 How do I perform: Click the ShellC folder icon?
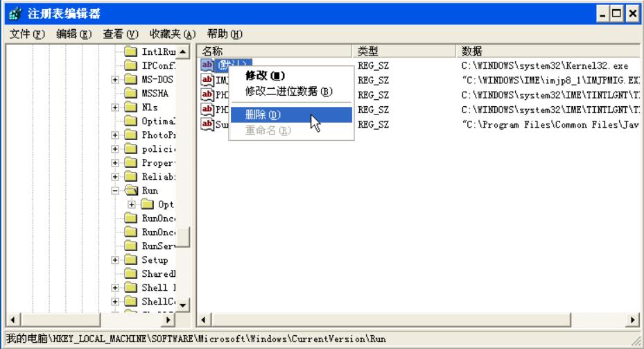point(130,301)
